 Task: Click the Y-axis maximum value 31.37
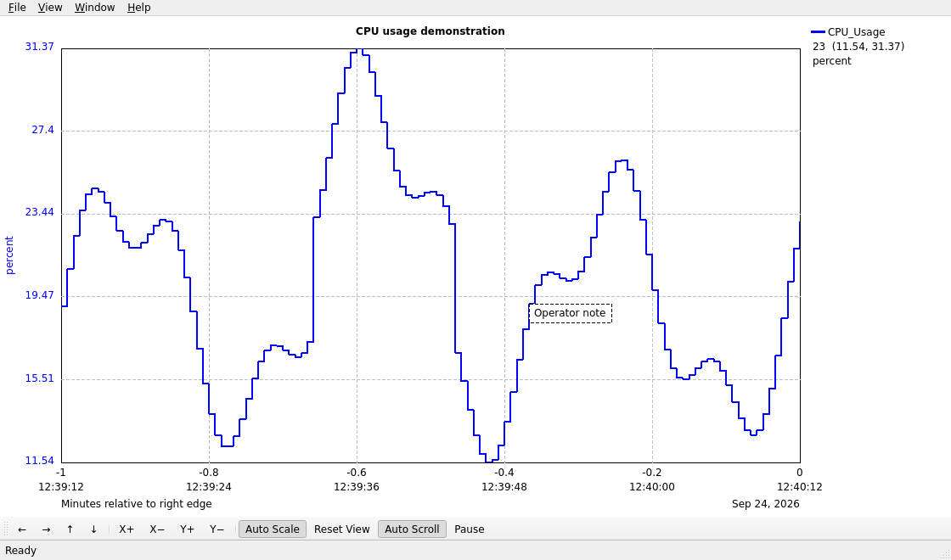click(x=39, y=47)
